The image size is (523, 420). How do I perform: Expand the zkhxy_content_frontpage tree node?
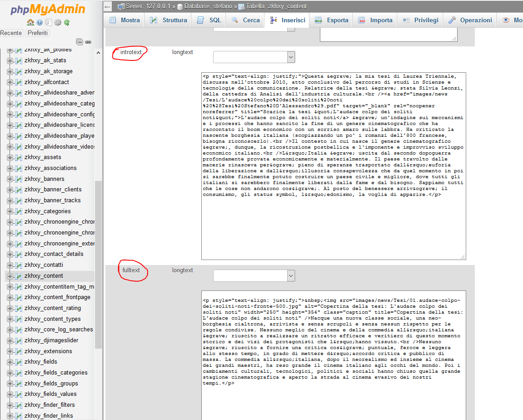pyautogui.click(x=10, y=297)
